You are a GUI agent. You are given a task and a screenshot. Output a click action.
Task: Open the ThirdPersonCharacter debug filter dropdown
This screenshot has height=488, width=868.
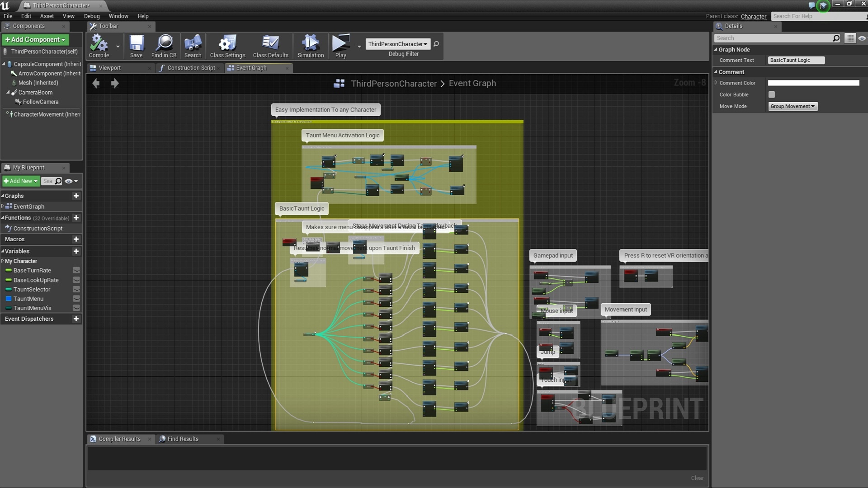tap(397, 44)
